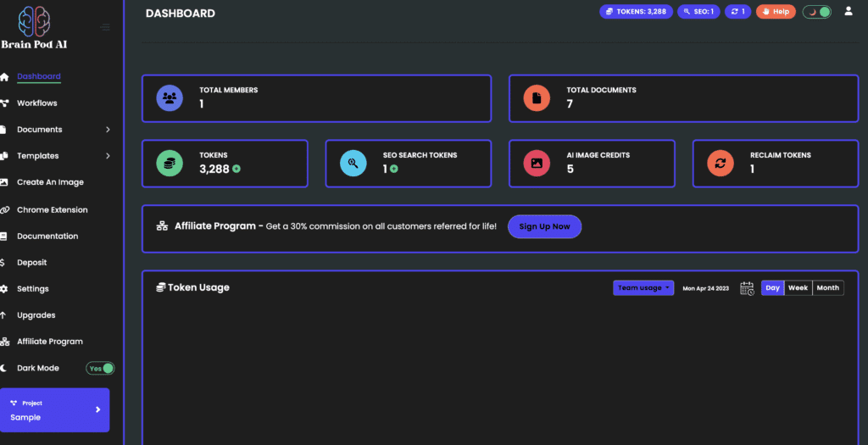Click the user profile icon in header
Viewport: 868px width, 445px height.
pyautogui.click(x=849, y=12)
